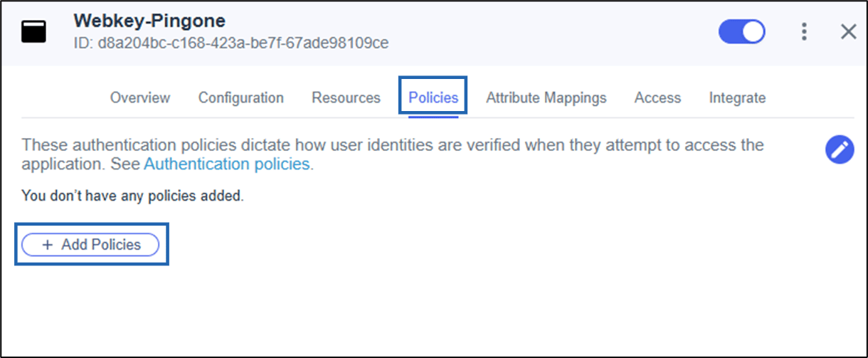Image resolution: width=868 pixels, height=358 pixels.
Task: Open the Integrate tab
Action: point(737,98)
